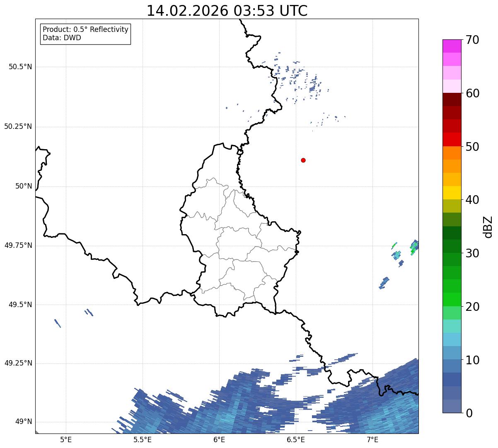Click the colorbar value 50
Screen dimensions: 498x448
[x=473, y=147]
